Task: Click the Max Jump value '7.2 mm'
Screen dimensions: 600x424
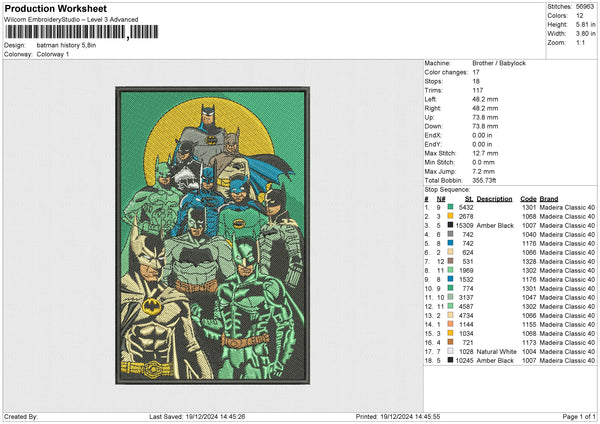Action: pos(483,171)
